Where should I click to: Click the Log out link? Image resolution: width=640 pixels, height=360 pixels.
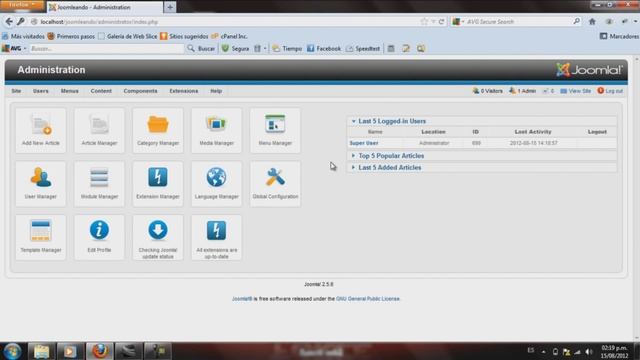(x=610, y=91)
